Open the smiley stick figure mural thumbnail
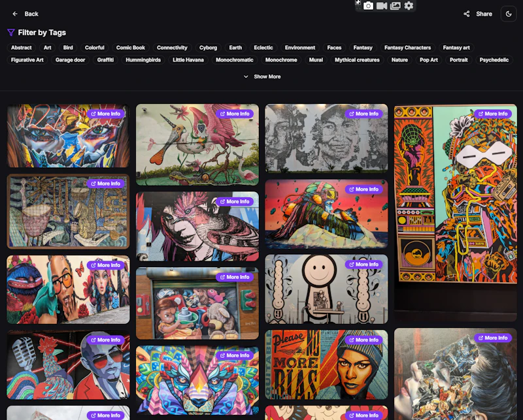This screenshot has width=523, height=420. click(326, 289)
